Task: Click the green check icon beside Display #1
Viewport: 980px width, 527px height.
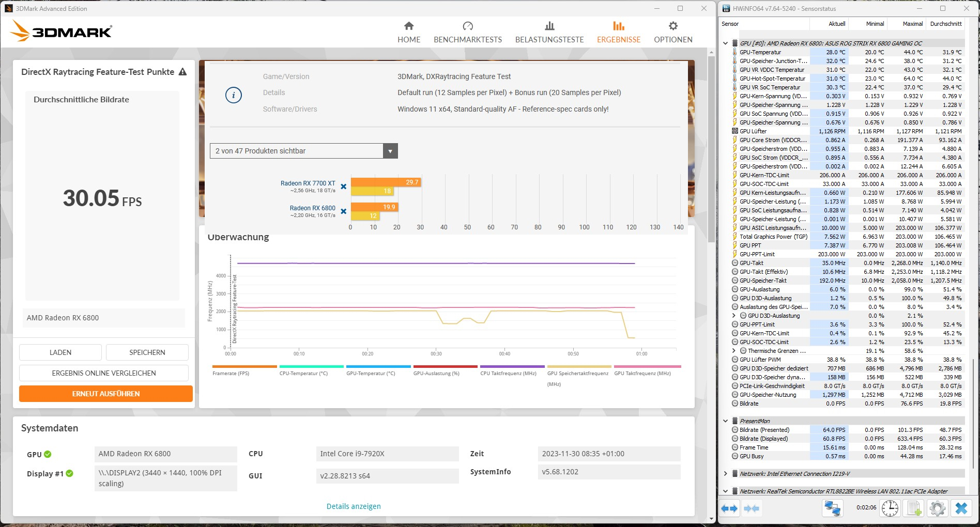Action: coord(70,473)
